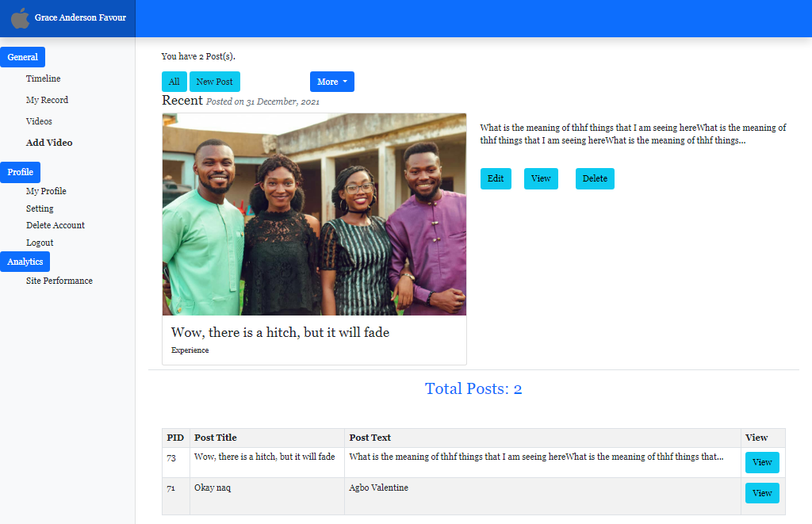Open the Setting page
This screenshot has width=812, height=524.
coord(40,208)
